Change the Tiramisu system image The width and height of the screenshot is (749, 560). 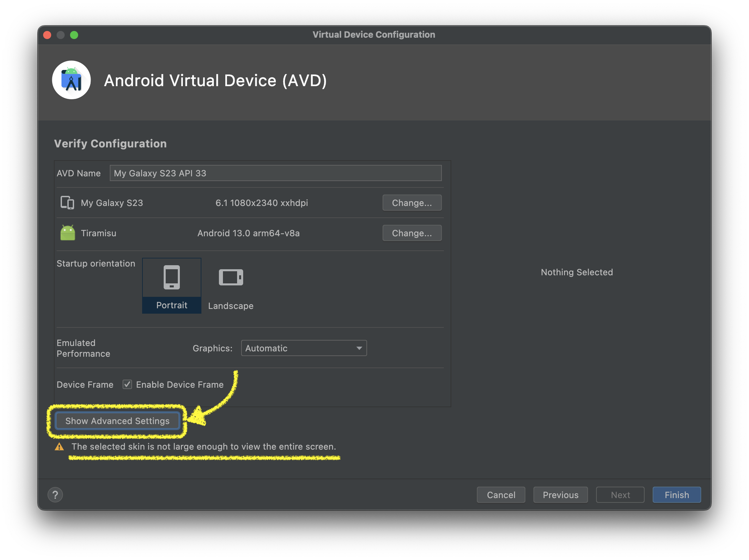tap(412, 233)
